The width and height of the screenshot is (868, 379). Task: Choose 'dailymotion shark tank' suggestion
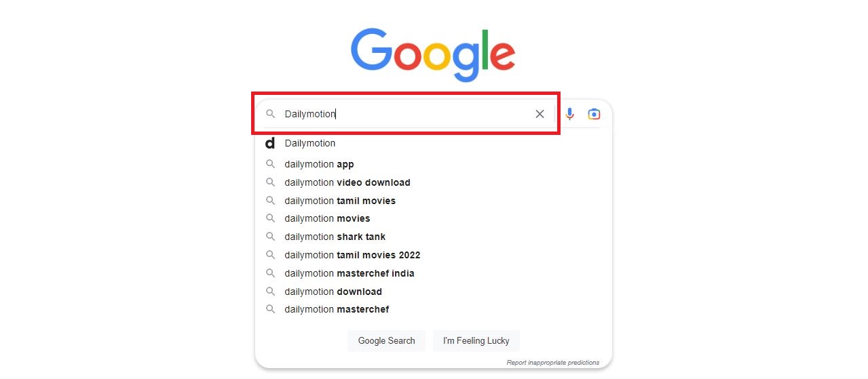tap(335, 237)
